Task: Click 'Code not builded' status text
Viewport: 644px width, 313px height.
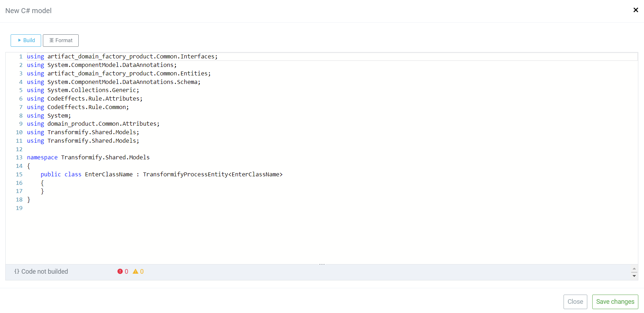Action: (x=45, y=272)
